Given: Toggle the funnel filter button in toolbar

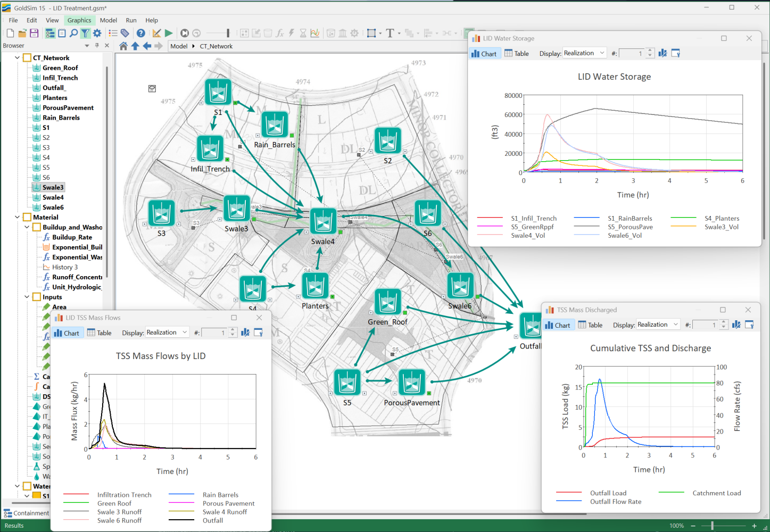Looking at the screenshot, I should (x=85, y=33).
